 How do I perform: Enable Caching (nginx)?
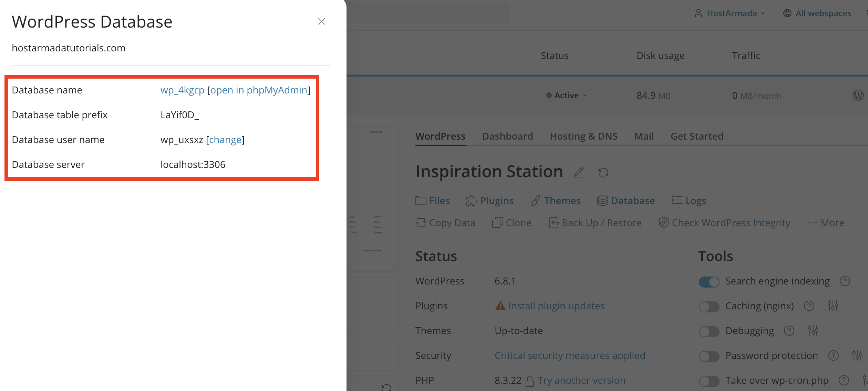tap(709, 307)
